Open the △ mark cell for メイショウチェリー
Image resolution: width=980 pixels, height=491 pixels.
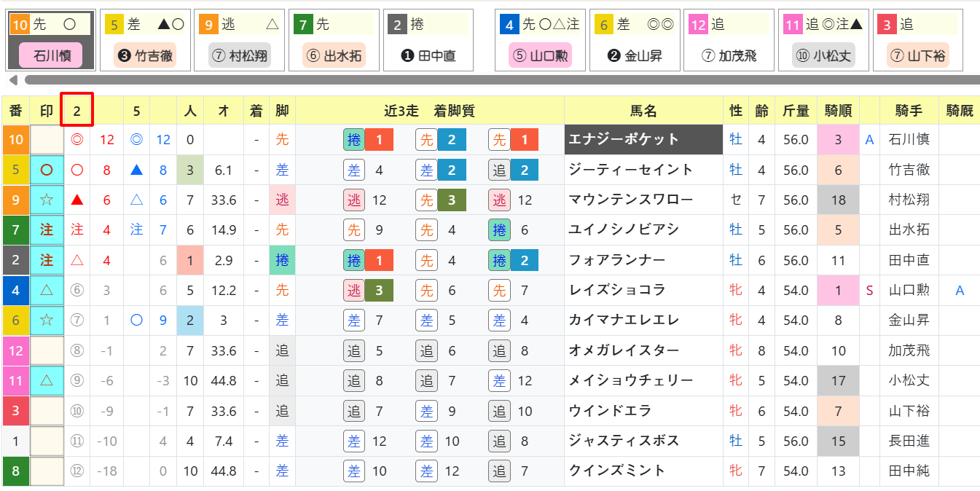pos(47,380)
